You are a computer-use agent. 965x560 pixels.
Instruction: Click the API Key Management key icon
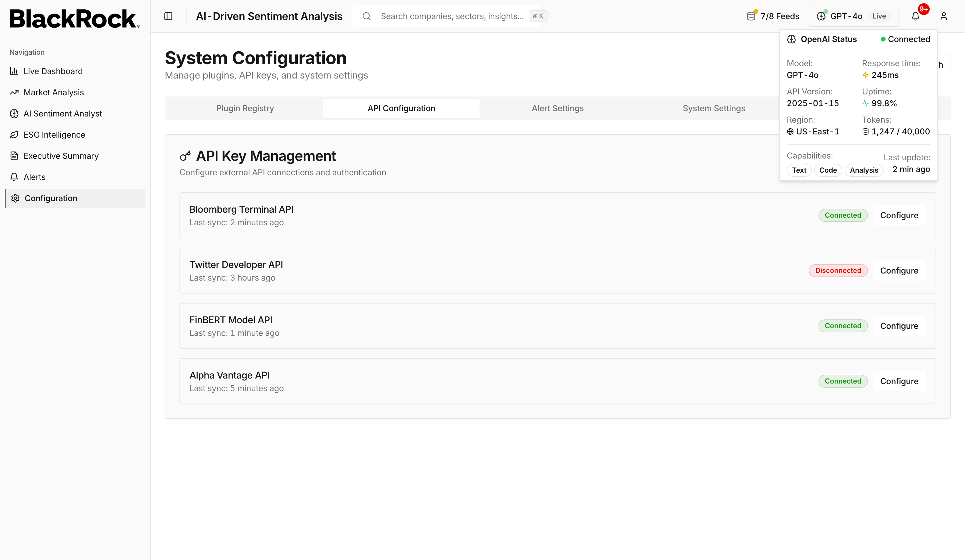tap(185, 156)
